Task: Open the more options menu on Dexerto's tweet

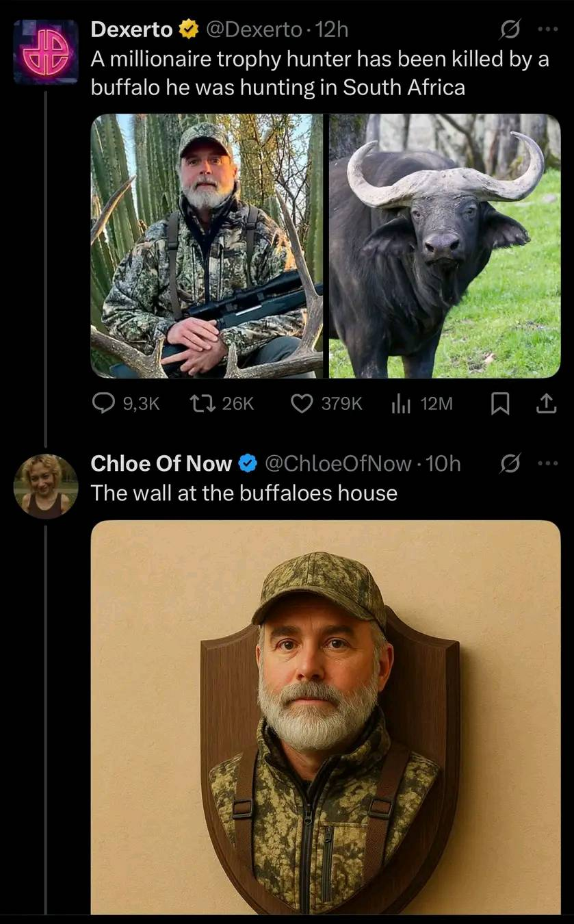Action: coord(549,29)
